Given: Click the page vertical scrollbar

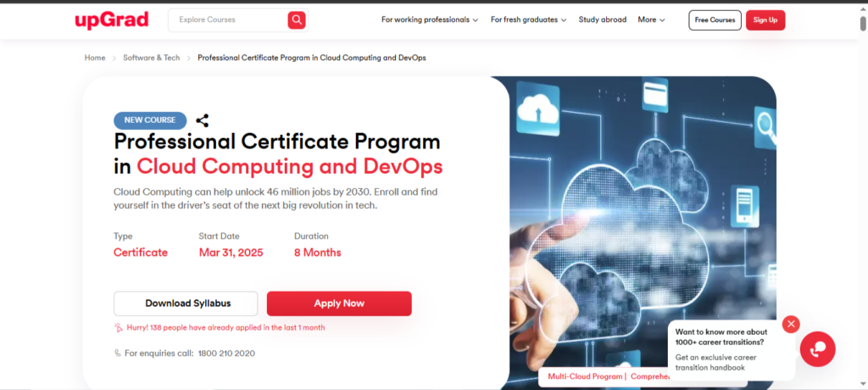Looking at the screenshot, I should (862, 23).
